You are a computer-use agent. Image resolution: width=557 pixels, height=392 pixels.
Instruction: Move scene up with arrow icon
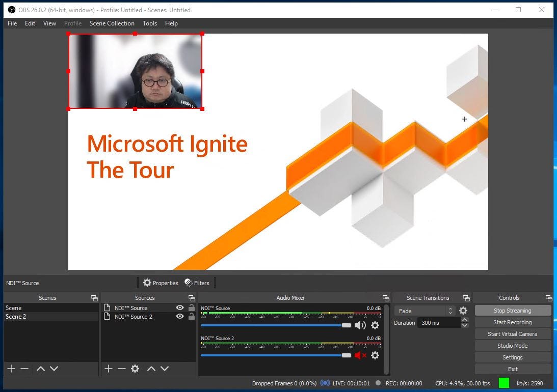click(40, 369)
